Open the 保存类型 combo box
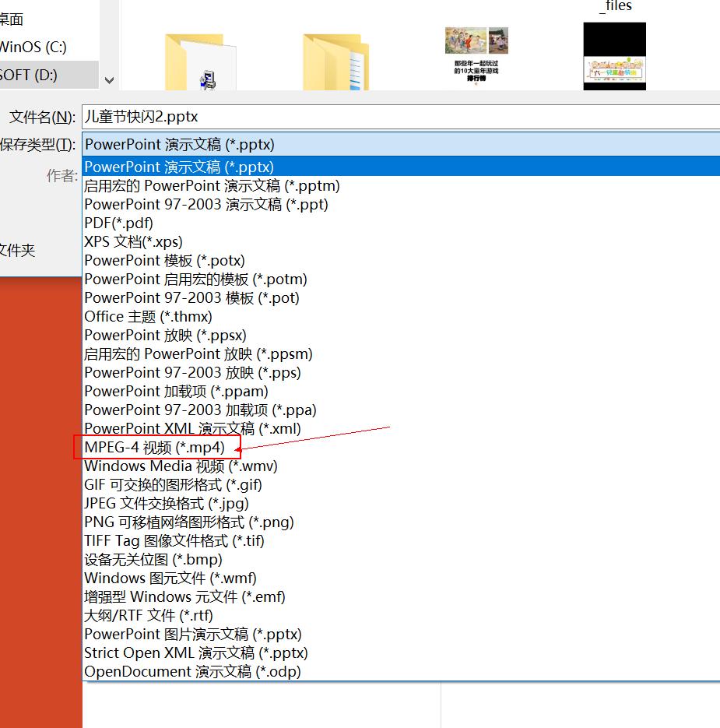 [x=401, y=144]
